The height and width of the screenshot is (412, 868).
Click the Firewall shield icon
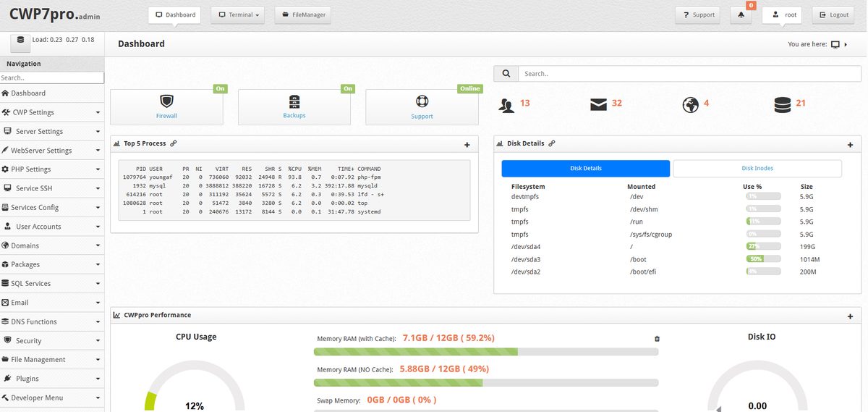pyautogui.click(x=166, y=101)
